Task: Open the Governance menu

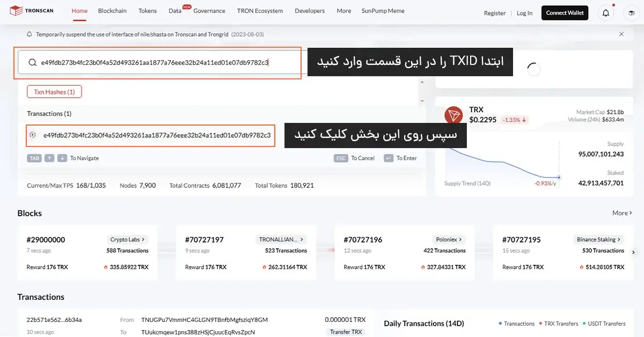Action: click(x=209, y=11)
